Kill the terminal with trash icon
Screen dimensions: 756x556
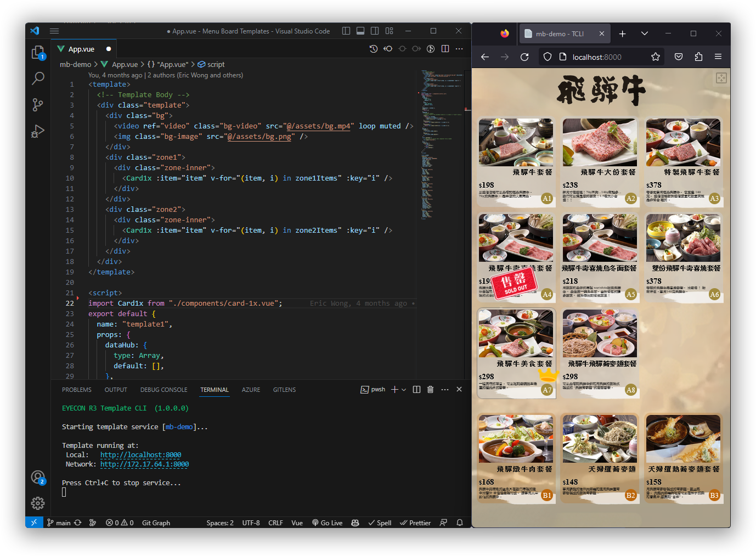[430, 390]
